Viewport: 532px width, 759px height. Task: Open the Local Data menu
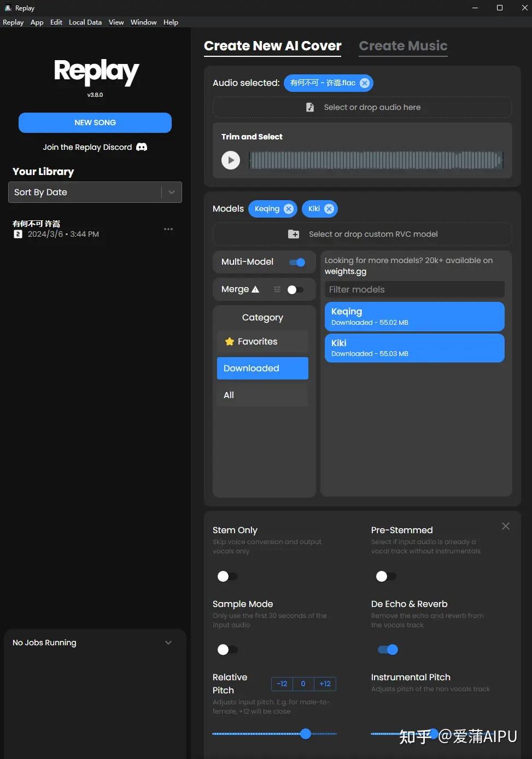(85, 22)
